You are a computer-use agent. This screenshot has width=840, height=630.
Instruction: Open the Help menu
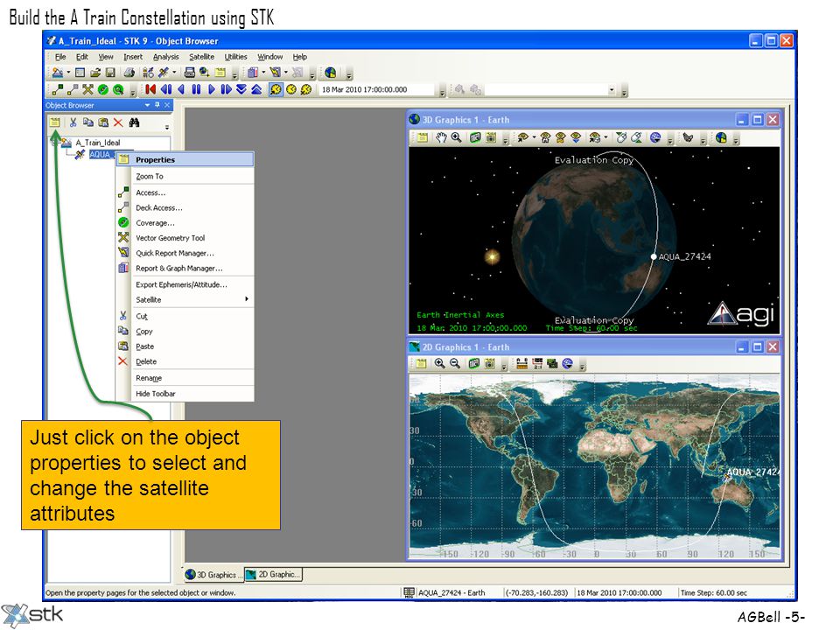click(x=300, y=57)
